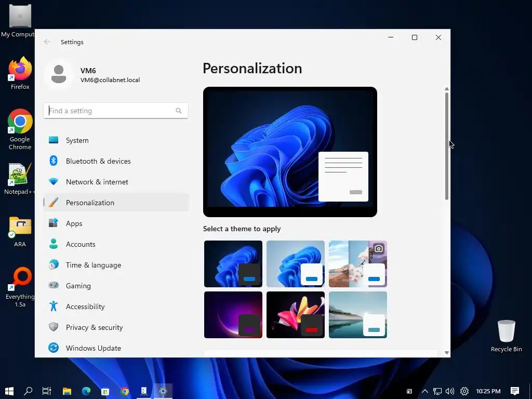
Task: Select the Everything 1.5a desktop shortcut
Action: click(x=20, y=287)
